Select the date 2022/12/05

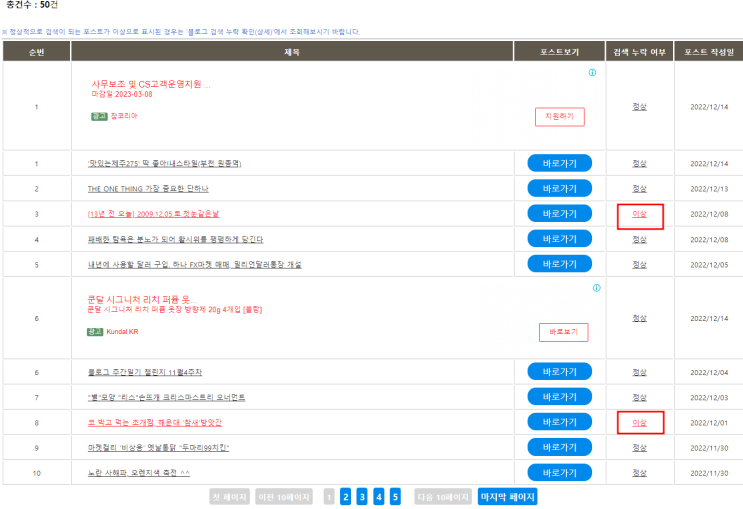tap(709, 265)
